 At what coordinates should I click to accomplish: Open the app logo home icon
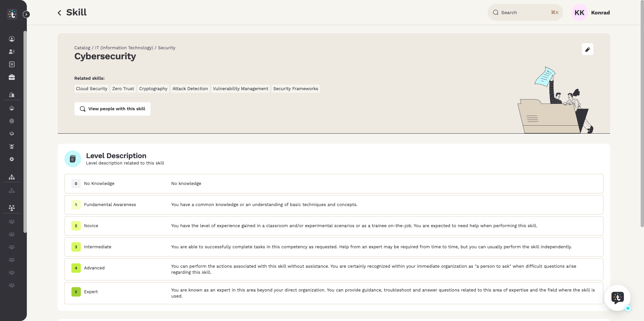pos(12,14)
